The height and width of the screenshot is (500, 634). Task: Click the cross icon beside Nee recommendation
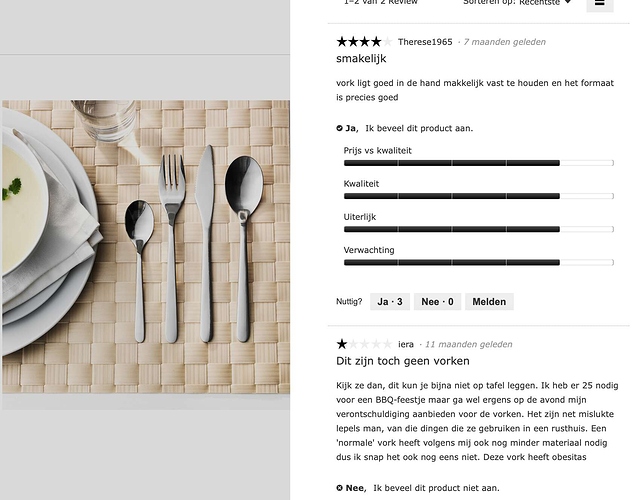pos(339,488)
